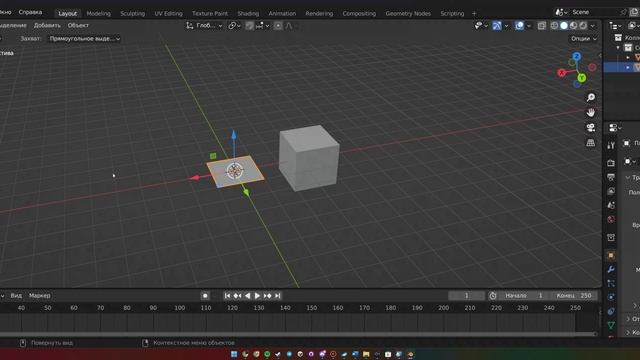The image size is (640, 360).
Task: Switch to the Modeling workspace tab
Action: click(x=98, y=13)
